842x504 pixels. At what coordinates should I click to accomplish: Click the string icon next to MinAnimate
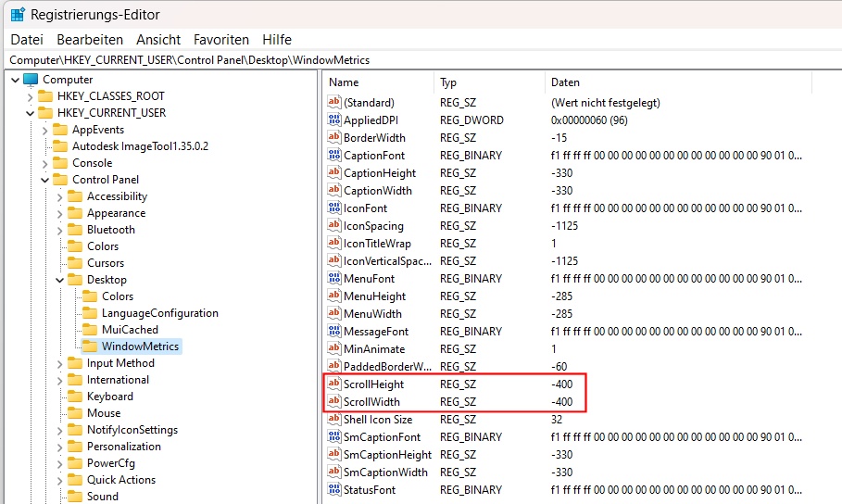tap(334, 348)
